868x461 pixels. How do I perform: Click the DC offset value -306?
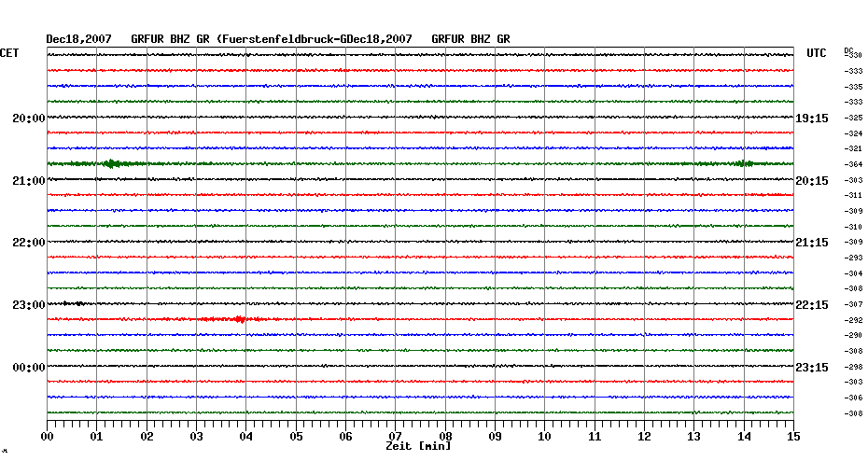coord(853,398)
